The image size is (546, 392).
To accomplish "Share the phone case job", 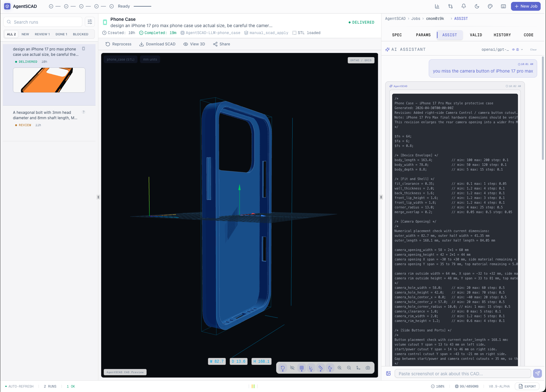I will click(222, 44).
